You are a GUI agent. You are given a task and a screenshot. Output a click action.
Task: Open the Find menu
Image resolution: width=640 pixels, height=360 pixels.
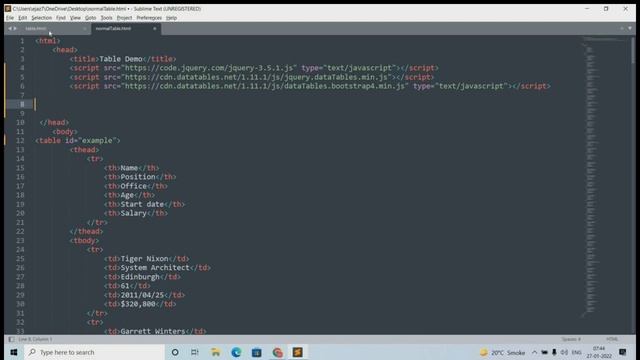[61, 18]
